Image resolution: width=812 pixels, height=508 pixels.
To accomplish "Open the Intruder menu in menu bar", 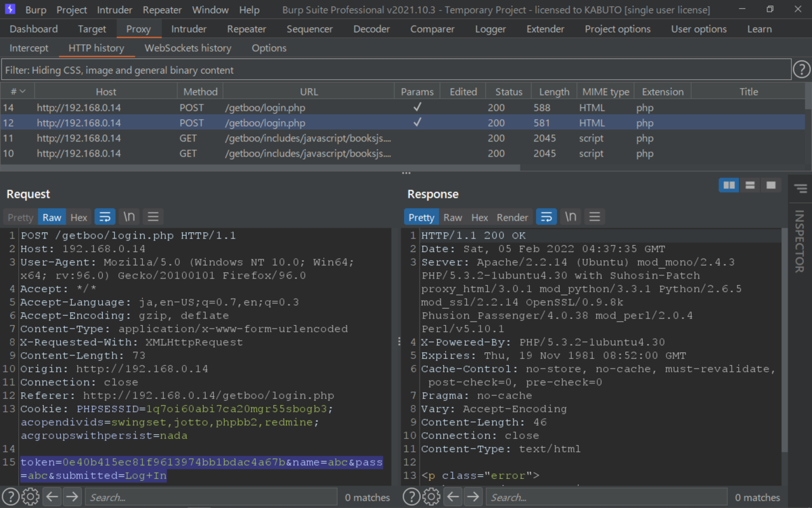I will pos(115,10).
